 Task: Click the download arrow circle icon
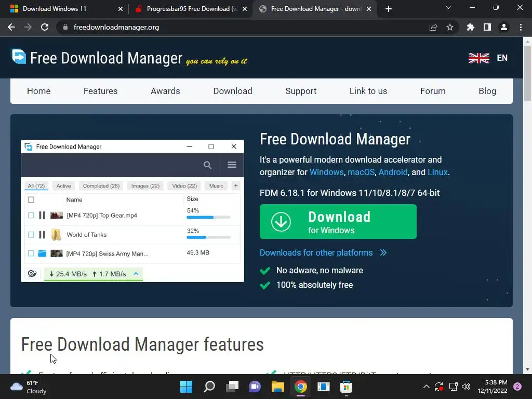[x=281, y=221]
